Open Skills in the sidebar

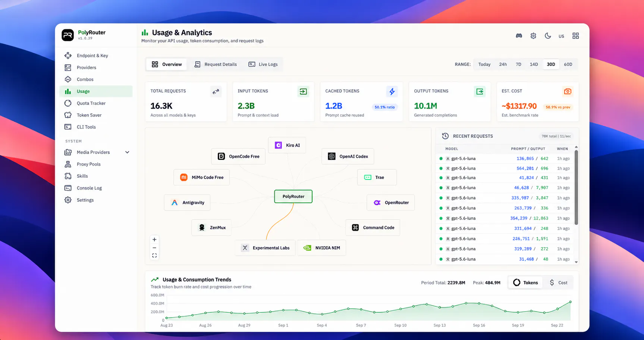[x=96, y=176]
